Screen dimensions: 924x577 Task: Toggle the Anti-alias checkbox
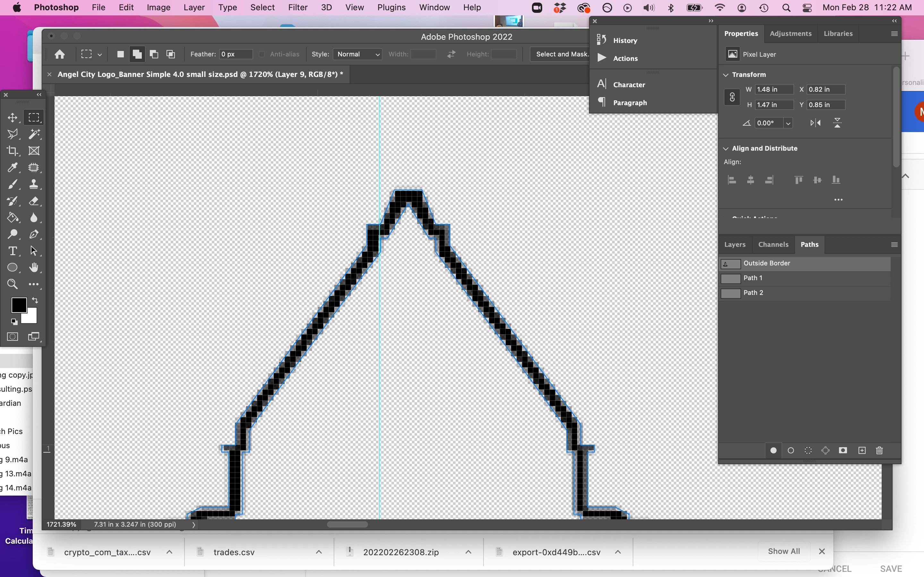pos(262,54)
